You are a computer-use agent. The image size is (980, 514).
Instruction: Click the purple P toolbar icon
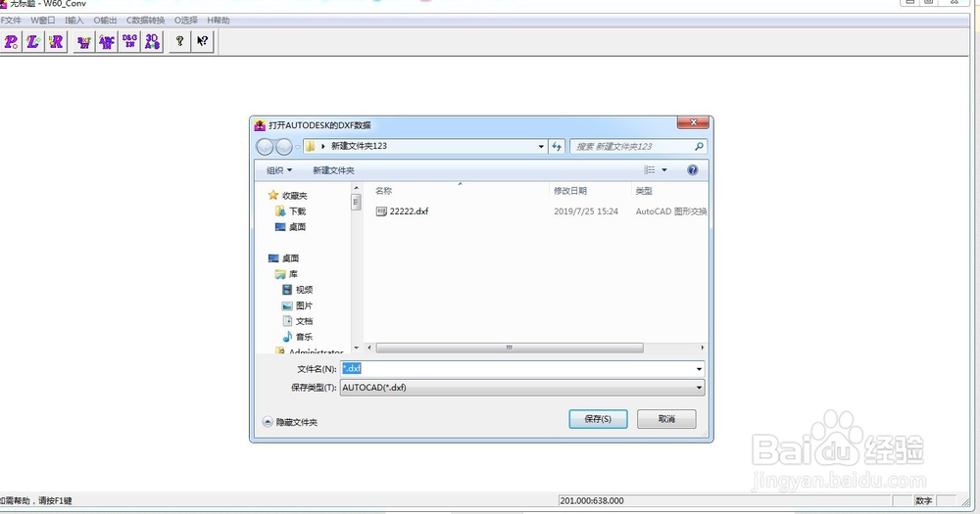click(11, 42)
